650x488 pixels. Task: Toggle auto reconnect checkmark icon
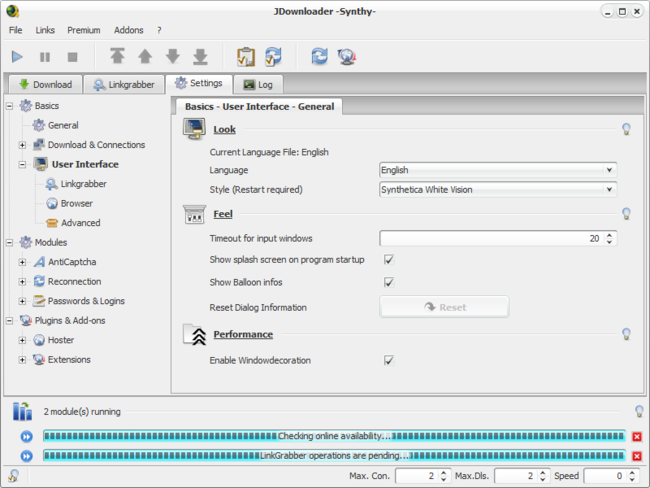coord(273,57)
